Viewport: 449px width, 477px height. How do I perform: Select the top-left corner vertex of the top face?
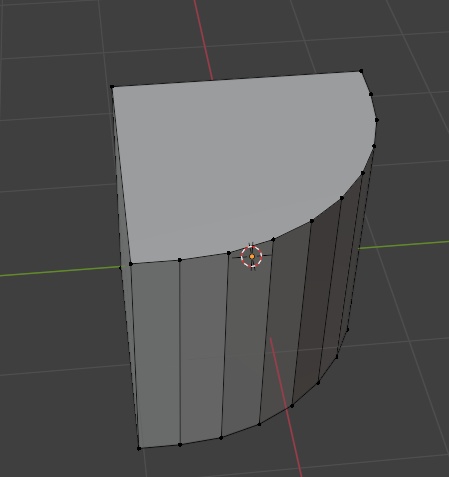[x=112, y=87]
